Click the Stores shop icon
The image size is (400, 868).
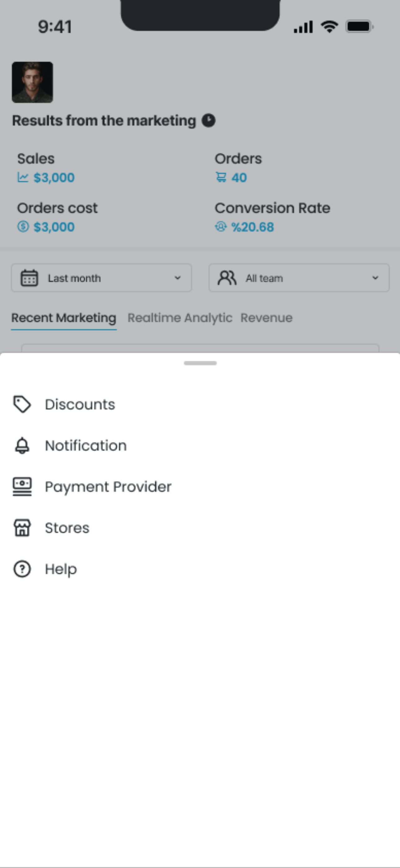[x=22, y=528]
